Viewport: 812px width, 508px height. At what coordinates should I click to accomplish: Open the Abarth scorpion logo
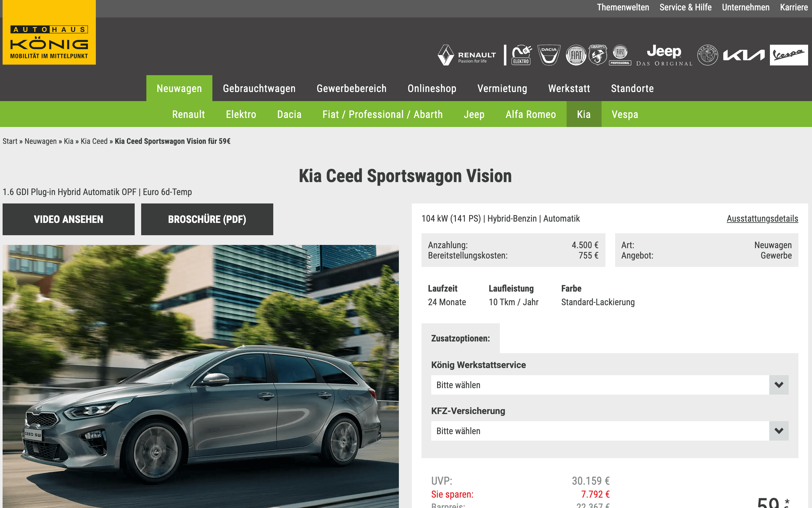coord(597,55)
